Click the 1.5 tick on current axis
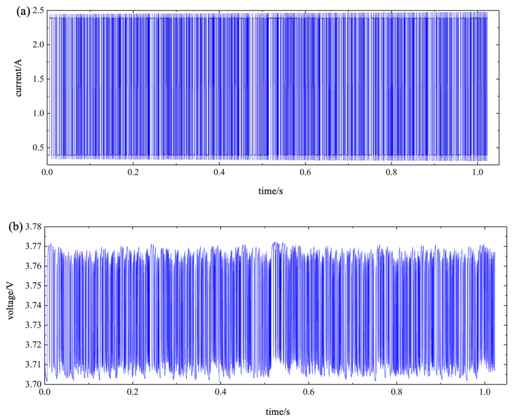The image size is (513, 420). tap(38, 79)
